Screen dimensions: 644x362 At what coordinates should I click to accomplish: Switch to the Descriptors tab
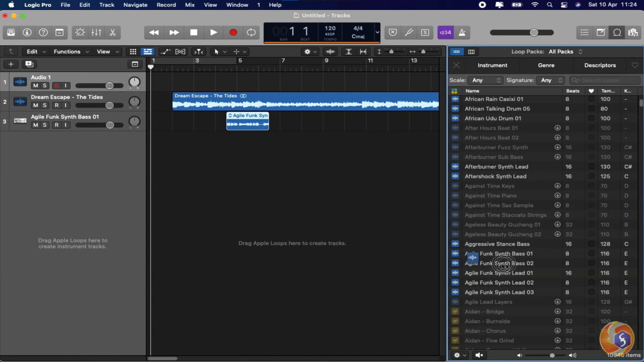coord(600,65)
